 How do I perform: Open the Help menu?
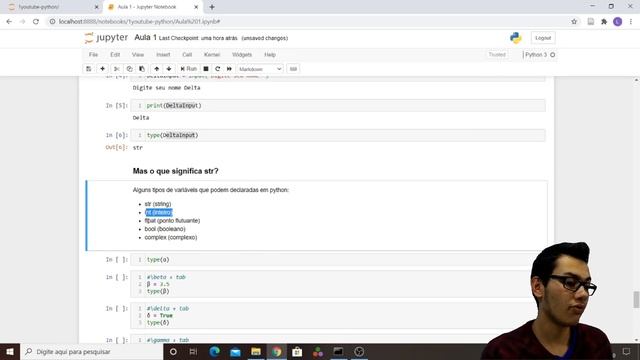pos(270,55)
